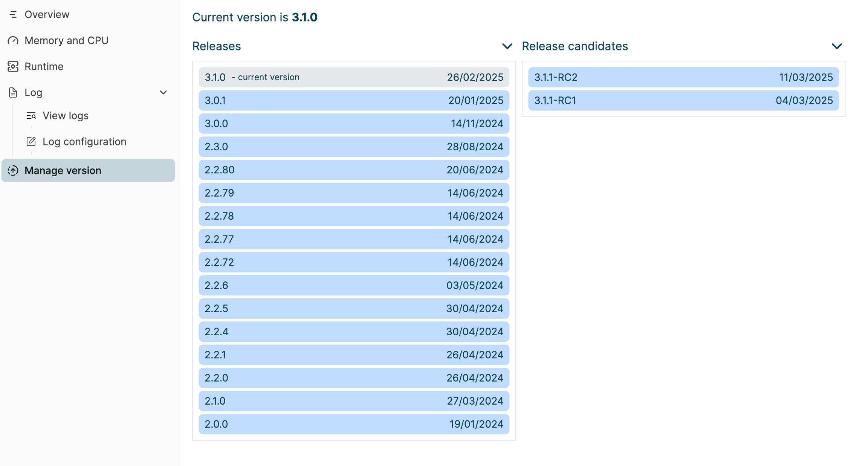The image size is (868, 466).
Task: Click the 3.1.0 current version row
Action: tap(353, 78)
